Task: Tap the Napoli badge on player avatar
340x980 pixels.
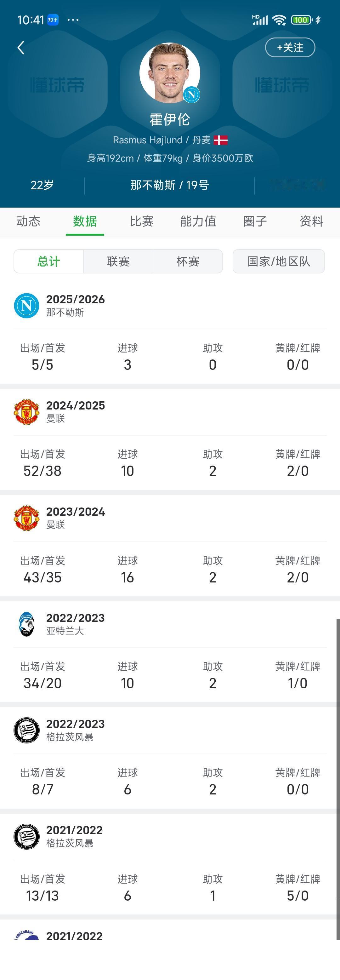Action: pos(191,95)
